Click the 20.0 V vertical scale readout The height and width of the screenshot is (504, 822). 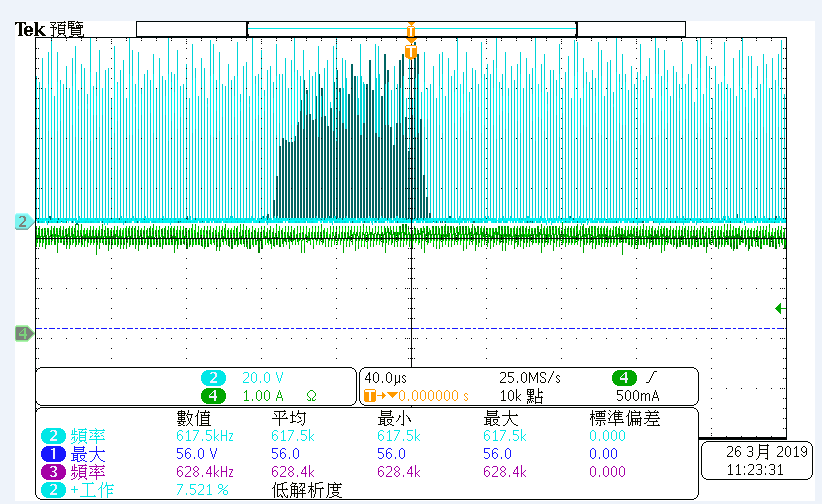(263, 378)
